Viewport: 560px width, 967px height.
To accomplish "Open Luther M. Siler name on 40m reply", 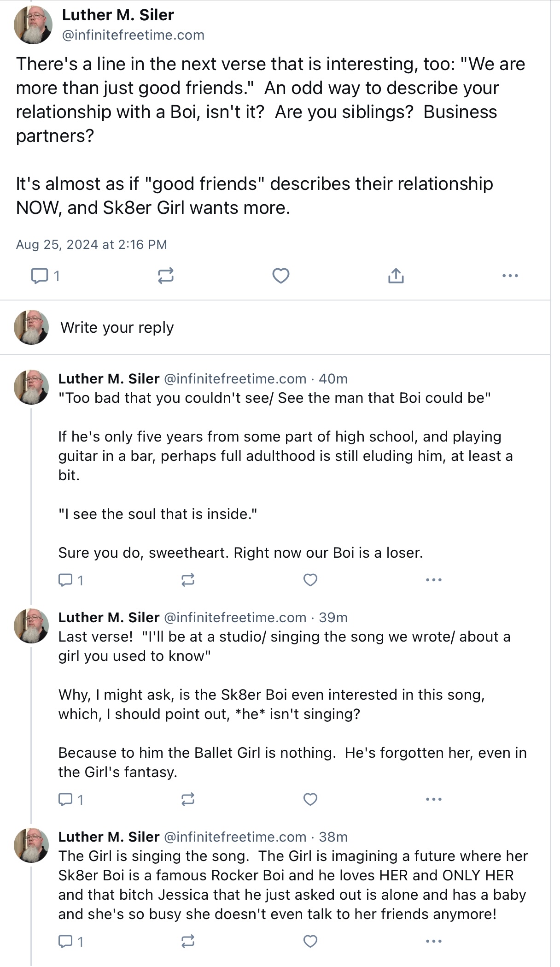I will (x=109, y=379).
